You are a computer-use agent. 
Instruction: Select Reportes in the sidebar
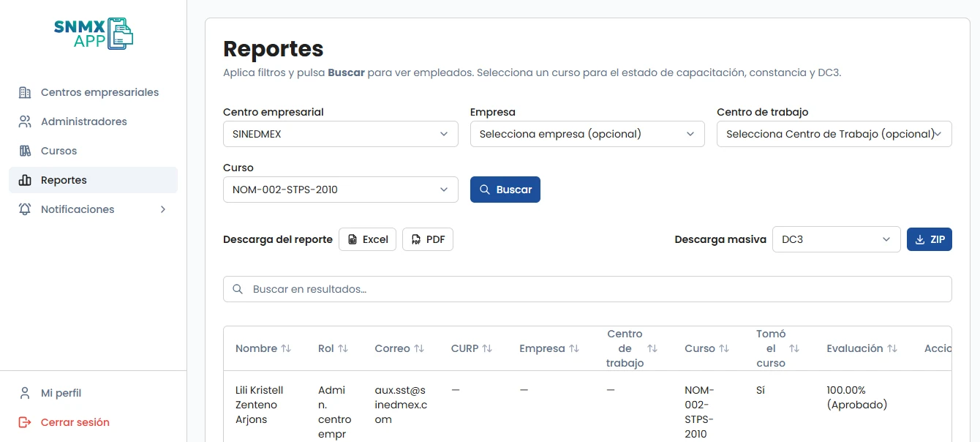pyautogui.click(x=93, y=180)
